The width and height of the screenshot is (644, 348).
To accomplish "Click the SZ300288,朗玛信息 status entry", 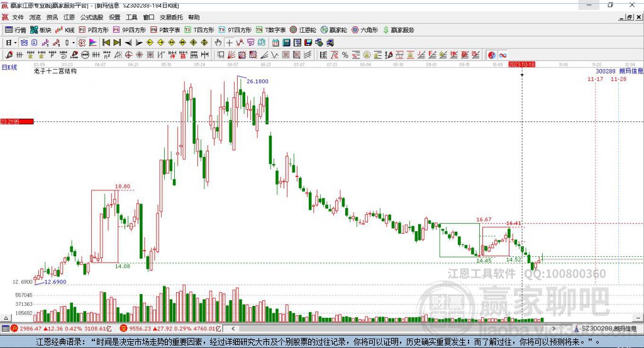I will 606,329.
